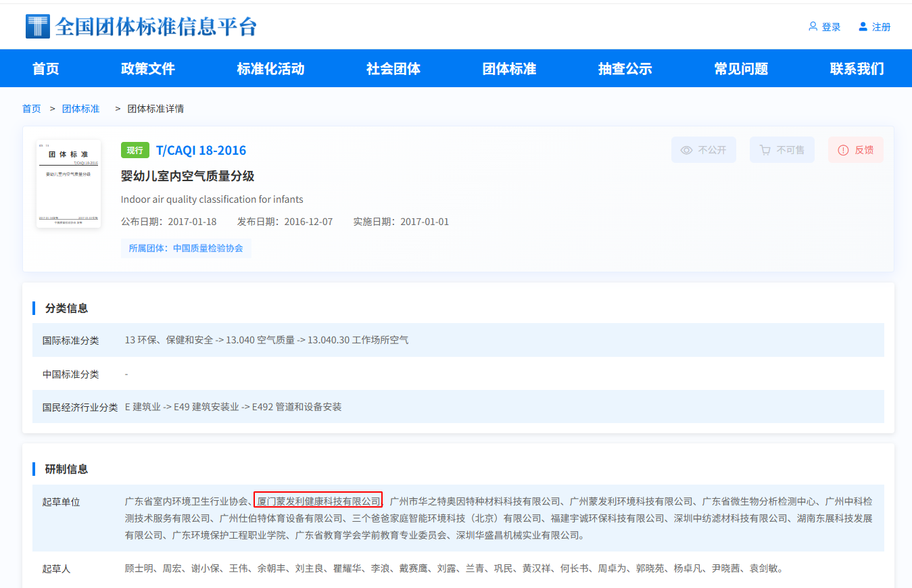Click the '13.040.30 工作场所空气' classification value
This screenshot has width=912, height=588.
coord(358,340)
